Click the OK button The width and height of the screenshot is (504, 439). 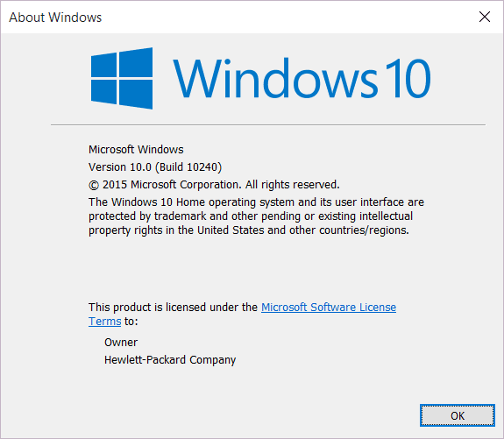(x=457, y=415)
